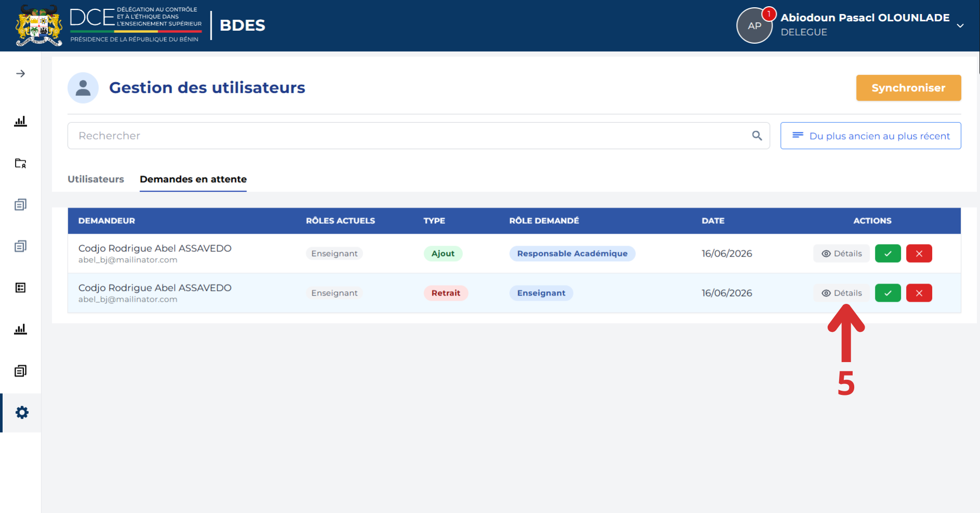980x513 pixels.
Task: View details of the Ajout request
Action: 842,253
